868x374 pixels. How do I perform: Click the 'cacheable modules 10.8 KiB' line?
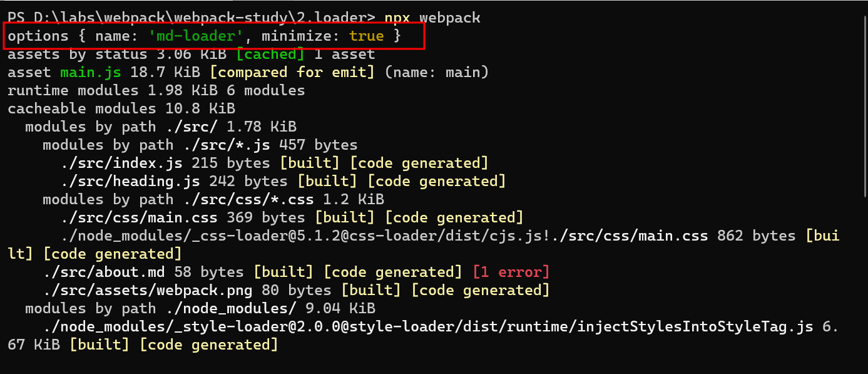[121, 109]
